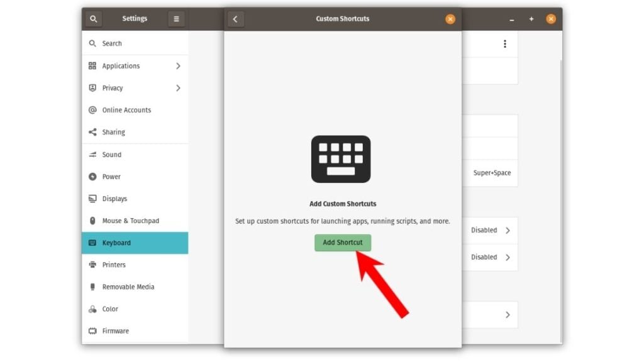Screen dimensions: 644x362
Task: Click the Super+Space shortcut entry
Action: coord(491,173)
